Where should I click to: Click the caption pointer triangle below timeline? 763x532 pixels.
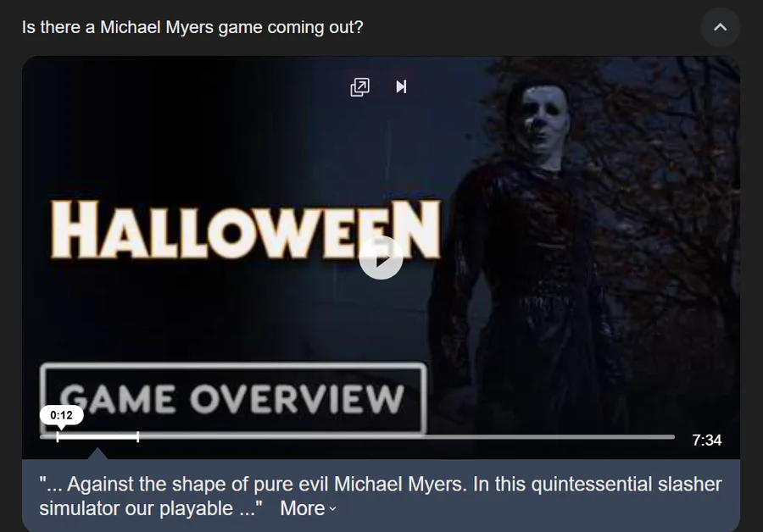point(97,454)
